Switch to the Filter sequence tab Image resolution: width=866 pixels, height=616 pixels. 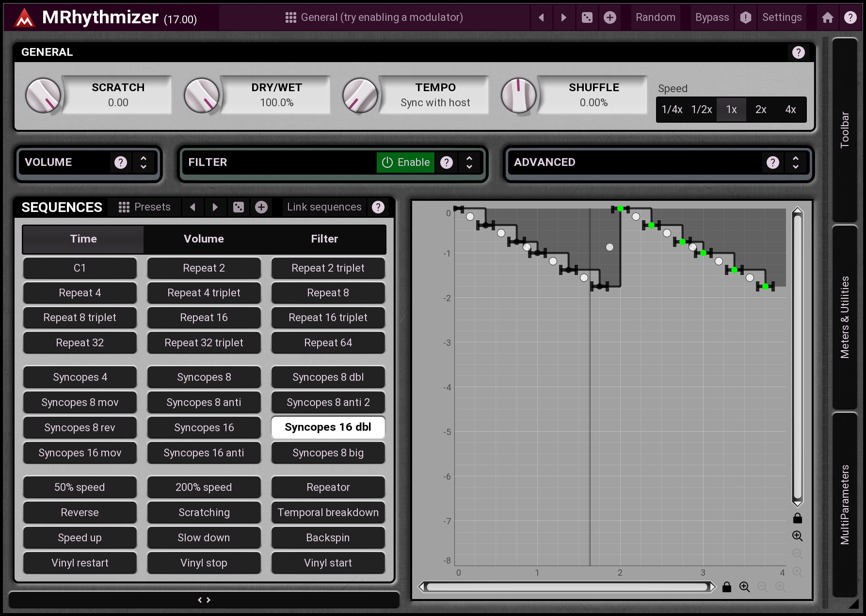(x=324, y=239)
